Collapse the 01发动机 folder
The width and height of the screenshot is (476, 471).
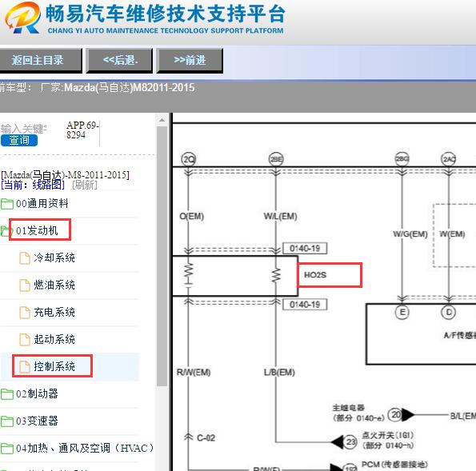[x=37, y=230]
